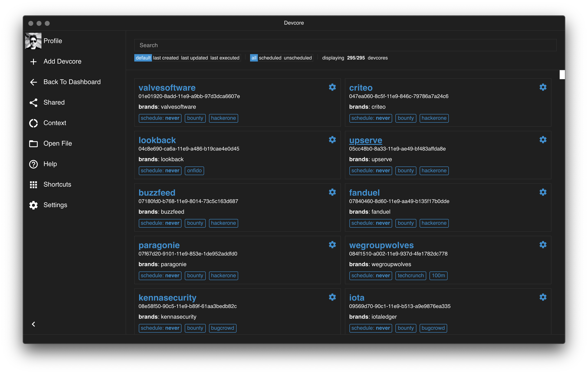Screen dimensions: 588x374
Task: Sort by last updated
Action: tap(194, 58)
